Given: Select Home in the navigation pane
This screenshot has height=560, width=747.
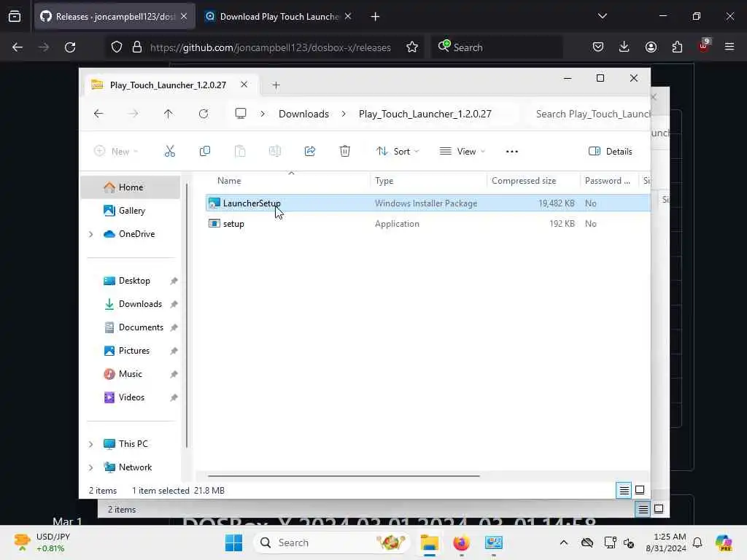Looking at the screenshot, I should click(131, 187).
